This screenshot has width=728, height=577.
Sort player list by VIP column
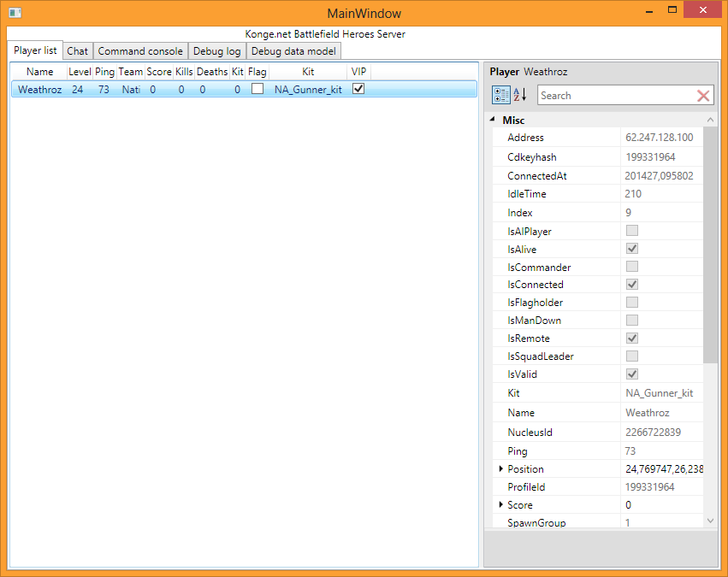click(x=358, y=72)
